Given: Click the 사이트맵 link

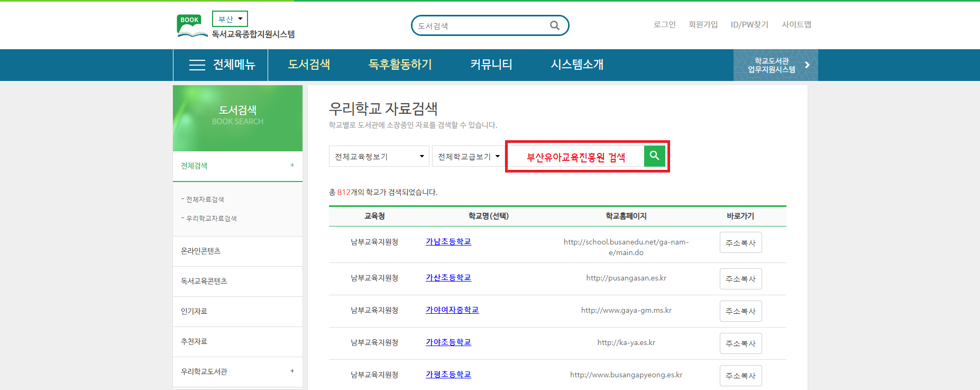Looking at the screenshot, I should point(796,24).
